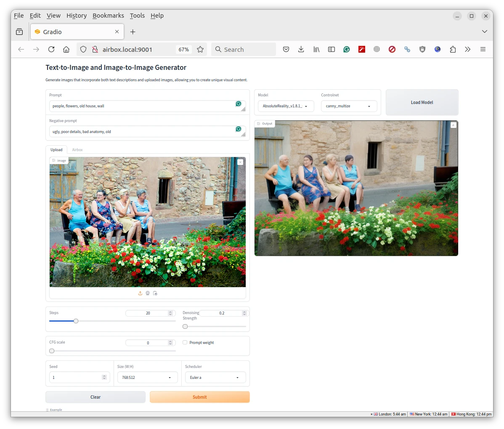Screen dimensions: 504x429
Task: Open the Model dropdown AbsoluteReality_v1.8.1
Action: 286,106
